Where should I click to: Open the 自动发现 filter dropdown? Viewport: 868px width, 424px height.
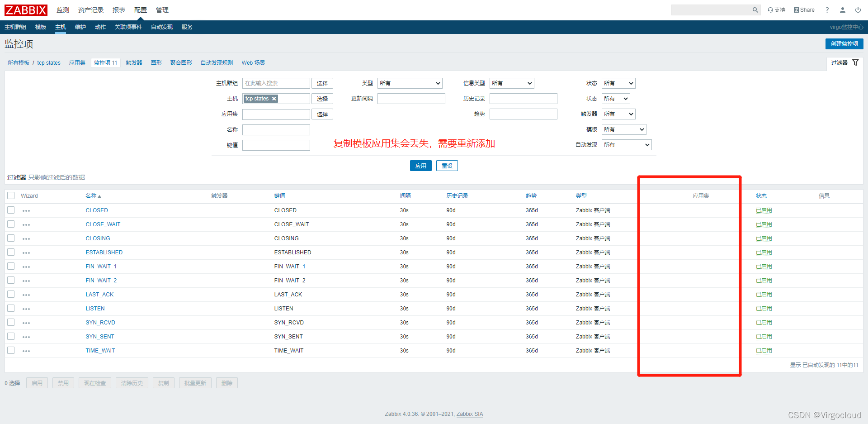tap(627, 145)
